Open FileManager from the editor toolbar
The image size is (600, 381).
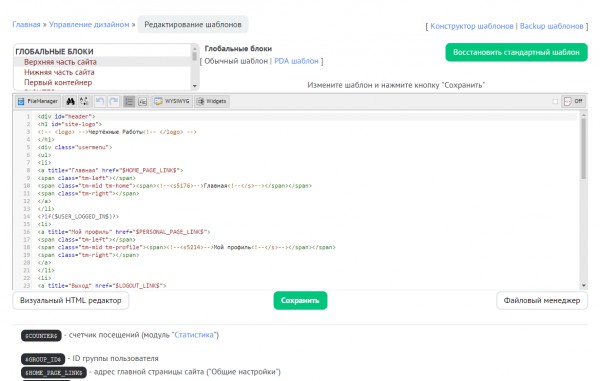pos(38,101)
